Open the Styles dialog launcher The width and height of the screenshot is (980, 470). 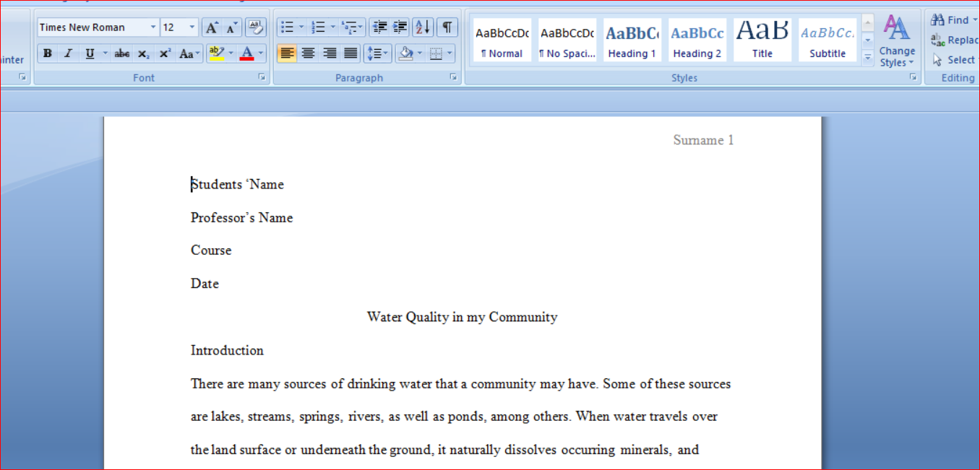(x=914, y=77)
